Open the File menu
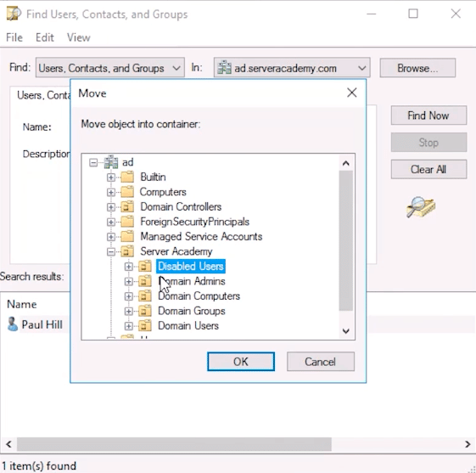Viewport: 476px width, 473px height. 14,37
